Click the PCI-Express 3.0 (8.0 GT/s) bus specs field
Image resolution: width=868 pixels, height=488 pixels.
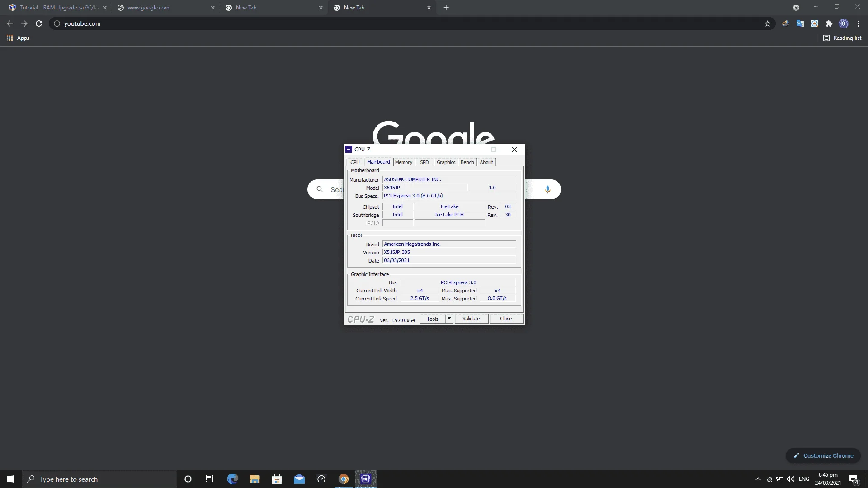tap(449, 196)
